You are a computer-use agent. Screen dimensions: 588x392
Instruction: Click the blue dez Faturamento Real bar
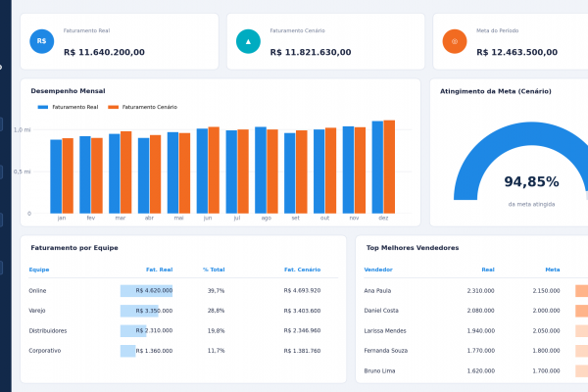(x=377, y=168)
